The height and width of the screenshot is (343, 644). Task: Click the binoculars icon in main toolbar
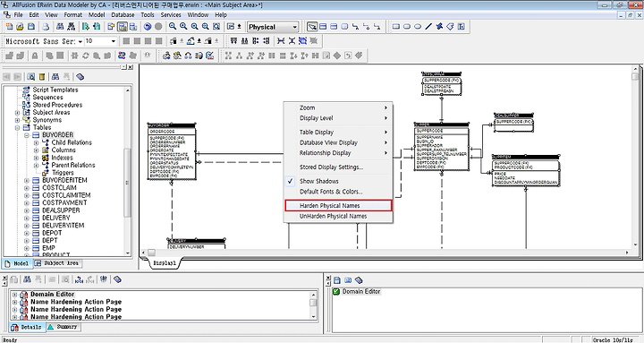(60, 27)
